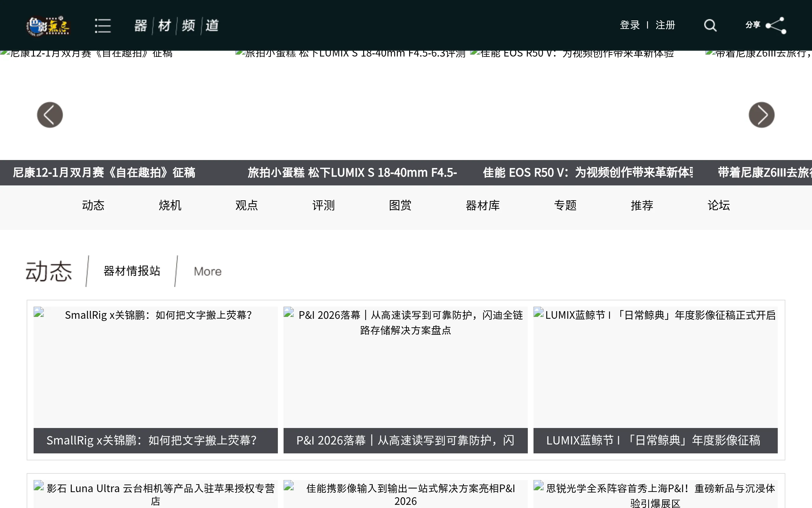Click the 登录 login link
Viewport: 812px width, 508px height.
click(x=630, y=25)
